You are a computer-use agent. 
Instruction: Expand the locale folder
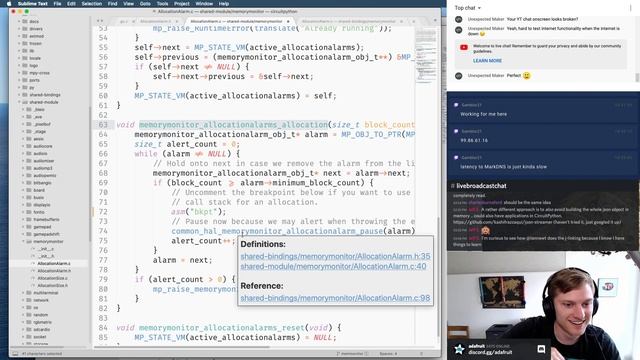pos(19,58)
